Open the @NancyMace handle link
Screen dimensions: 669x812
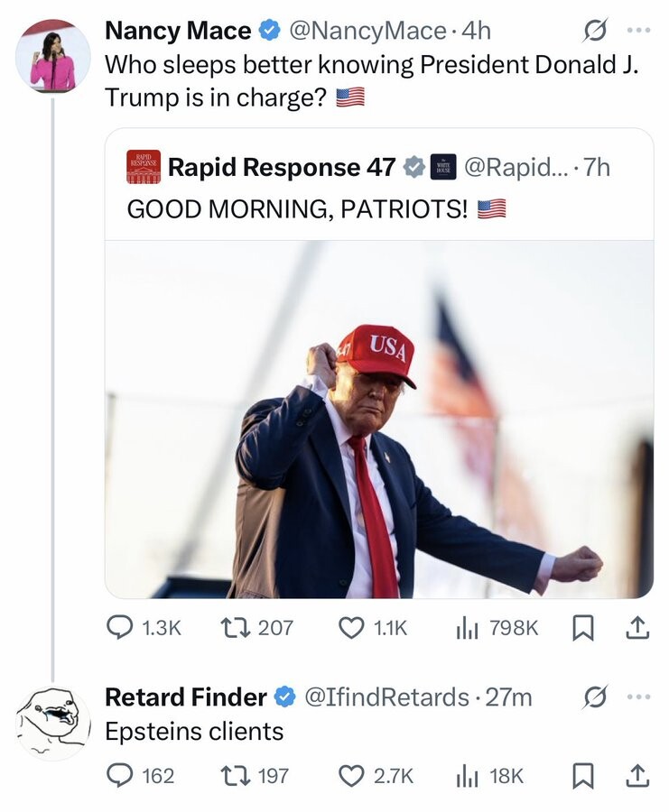click(368, 31)
